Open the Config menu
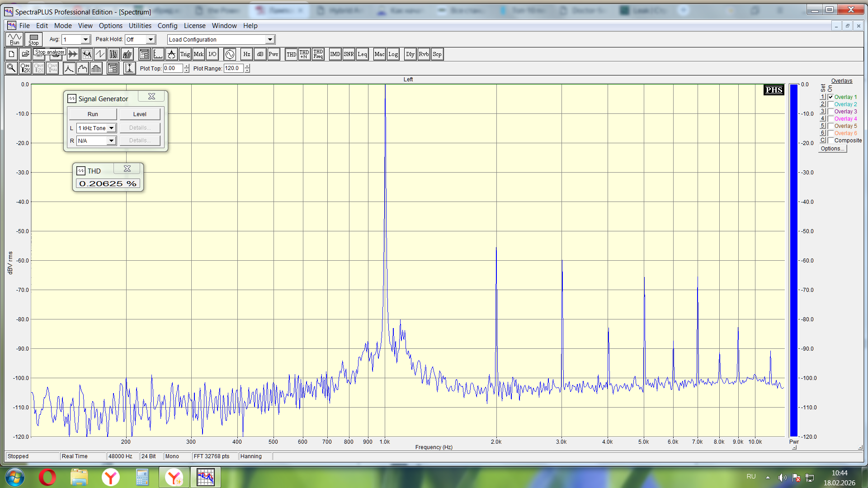Image resolution: width=868 pixels, height=488 pixels. pos(167,26)
